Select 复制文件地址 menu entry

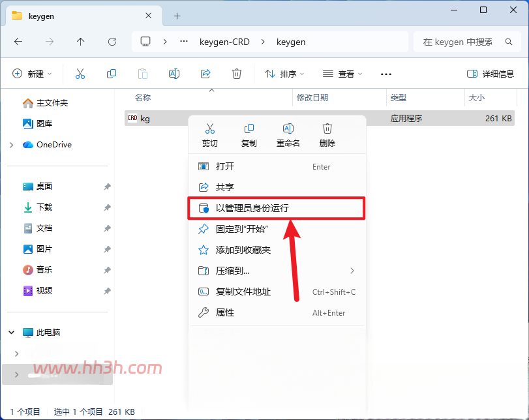tap(277, 292)
